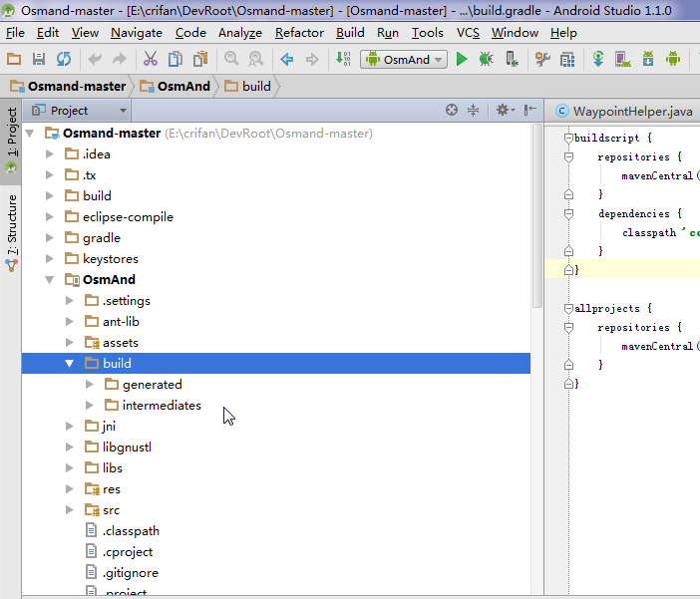Image resolution: width=700 pixels, height=599 pixels.
Task: Run the app with green play button
Action: tap(462, 59)
